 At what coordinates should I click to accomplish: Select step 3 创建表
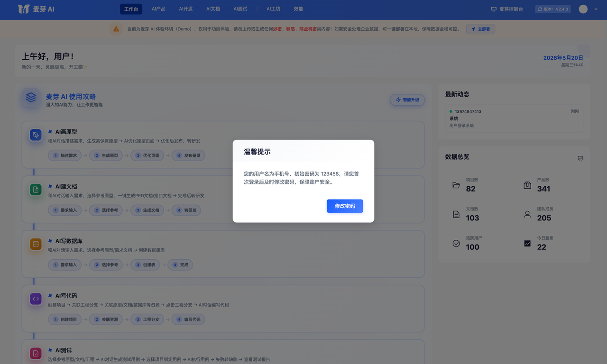point(145,264)
